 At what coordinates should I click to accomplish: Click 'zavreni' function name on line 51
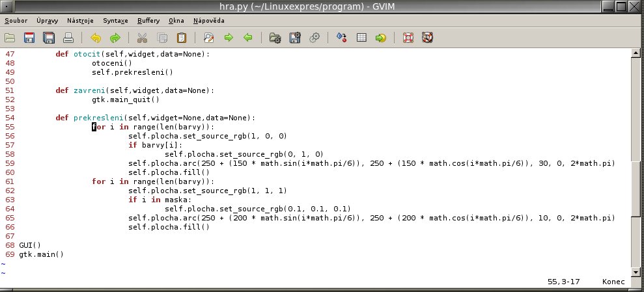click(x=90, y=90)
